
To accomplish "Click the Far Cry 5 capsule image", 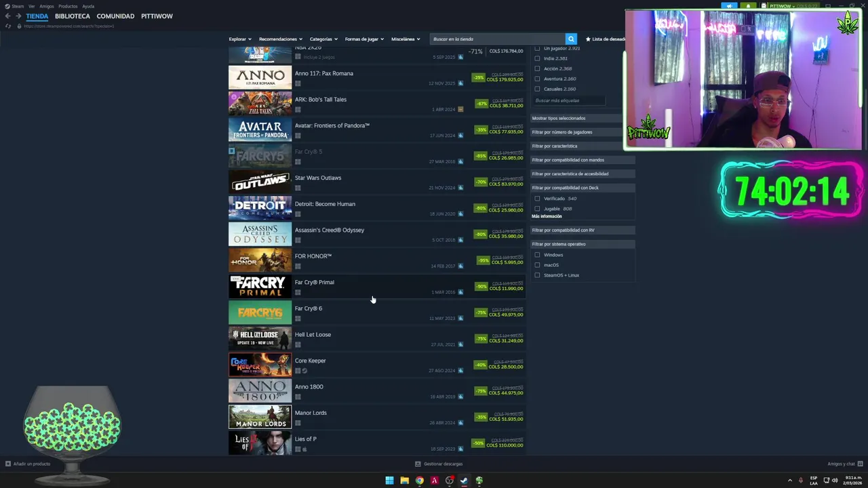I will 260,156.
